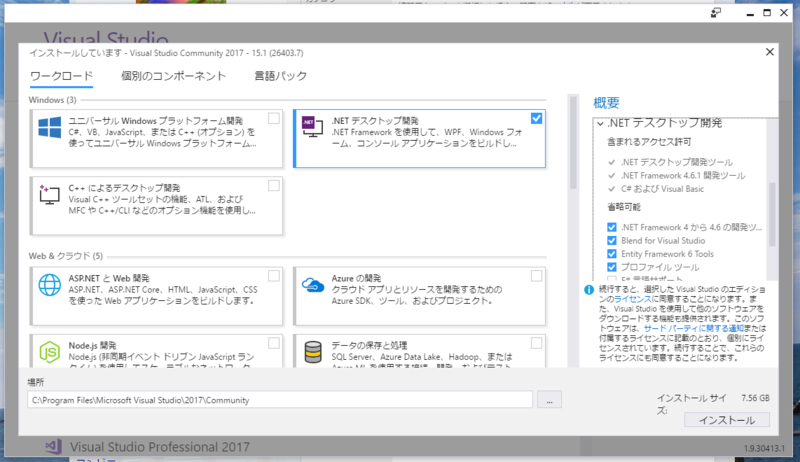The image size is (800, 462).
Task: Click the C# および Visual Basic entry
Action: [x=662, y=189]
